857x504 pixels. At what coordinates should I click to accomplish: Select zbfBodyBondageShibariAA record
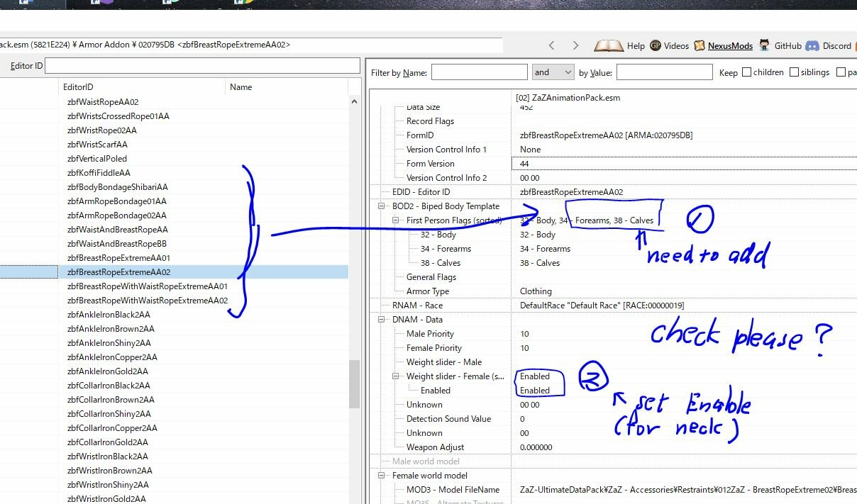click(117, 187)
